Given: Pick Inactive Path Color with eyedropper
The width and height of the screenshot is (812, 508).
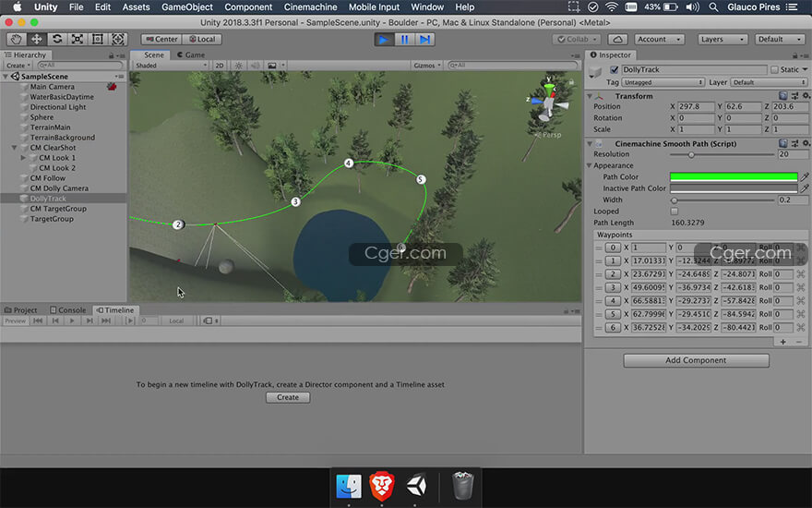Looking at the screenshot, I should 805,188.
